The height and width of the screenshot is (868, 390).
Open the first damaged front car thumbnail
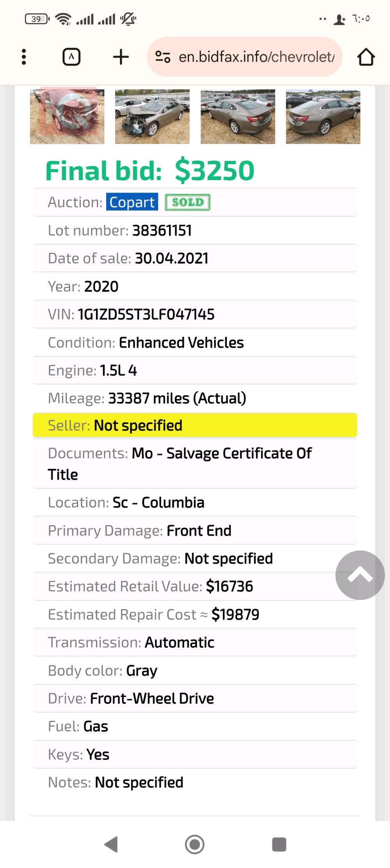[67, 116]
